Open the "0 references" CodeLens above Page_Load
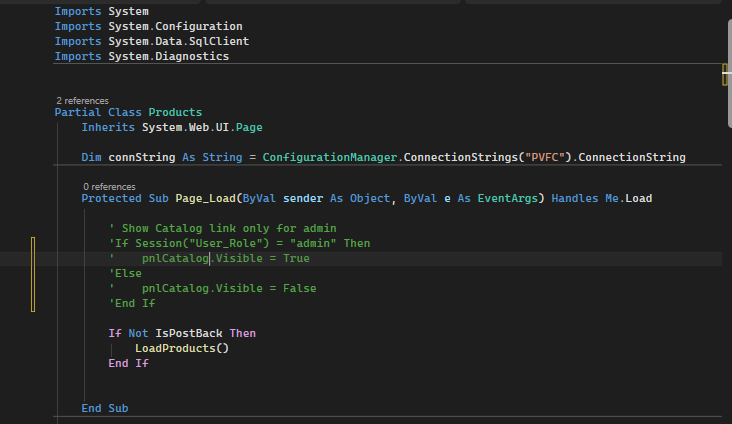 point(109,186)
